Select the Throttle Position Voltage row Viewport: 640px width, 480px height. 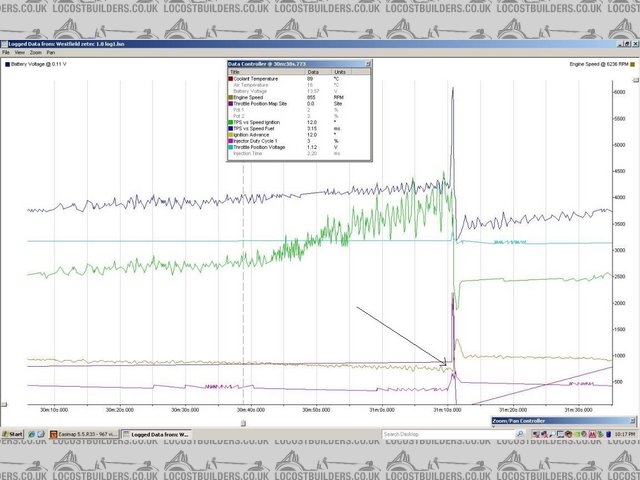point(299,147)
